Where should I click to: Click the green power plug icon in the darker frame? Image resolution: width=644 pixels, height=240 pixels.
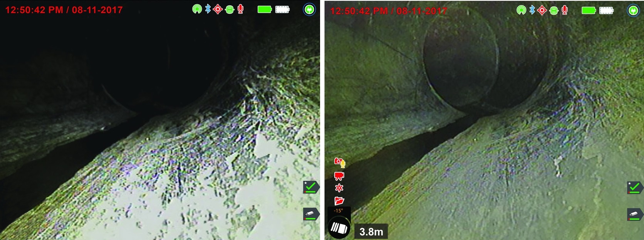[309, 10]
